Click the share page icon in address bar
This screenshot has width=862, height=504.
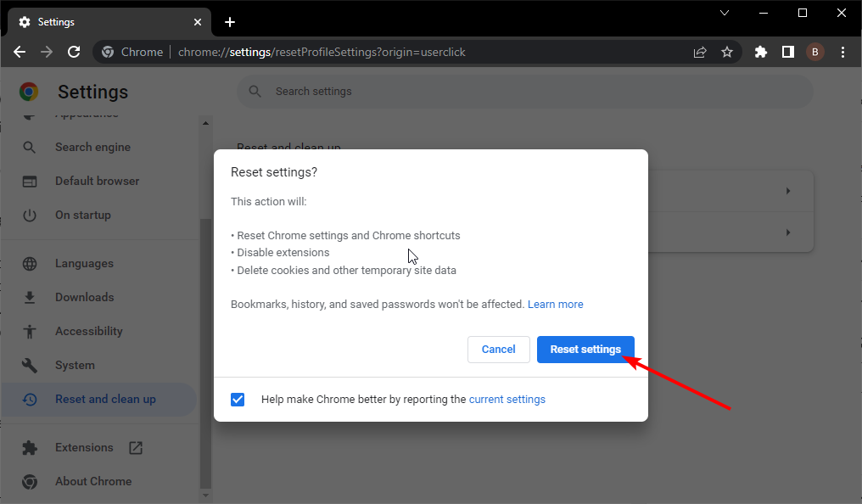(700, 53)
